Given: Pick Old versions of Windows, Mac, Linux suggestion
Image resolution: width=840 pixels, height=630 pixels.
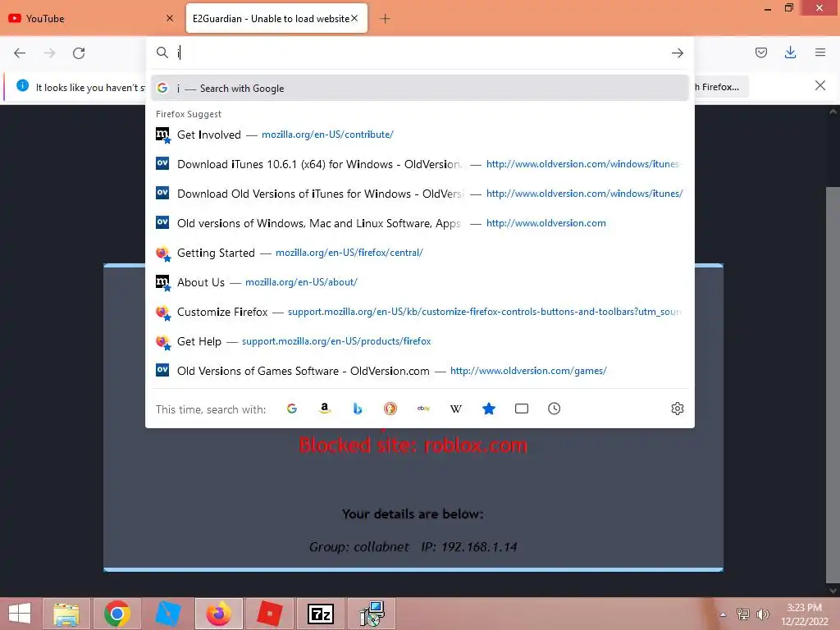Looking at the screenshot, I should (419, 223).
